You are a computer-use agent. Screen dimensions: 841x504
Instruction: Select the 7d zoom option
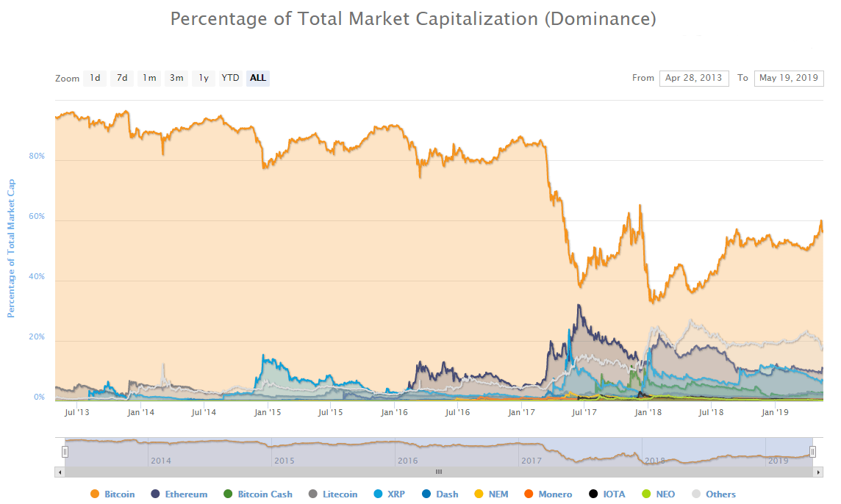121,78
